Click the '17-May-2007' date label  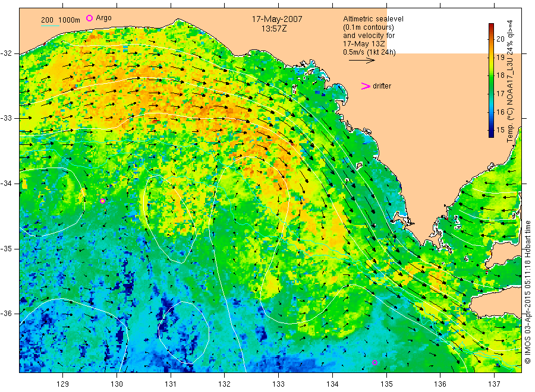coord(277,19)
